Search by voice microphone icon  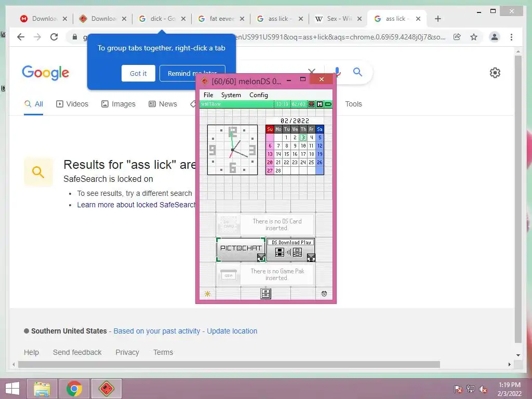click(337, 72)
